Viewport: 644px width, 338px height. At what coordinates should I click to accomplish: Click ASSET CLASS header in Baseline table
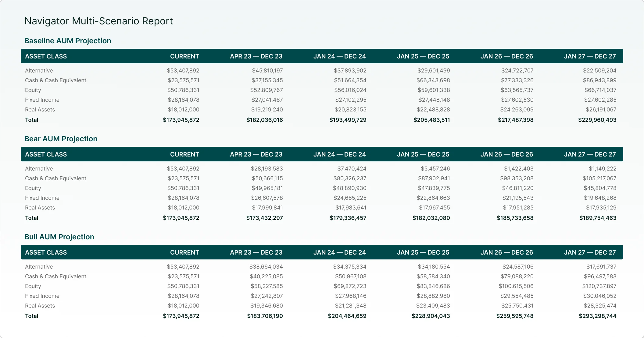pos(46,56)
